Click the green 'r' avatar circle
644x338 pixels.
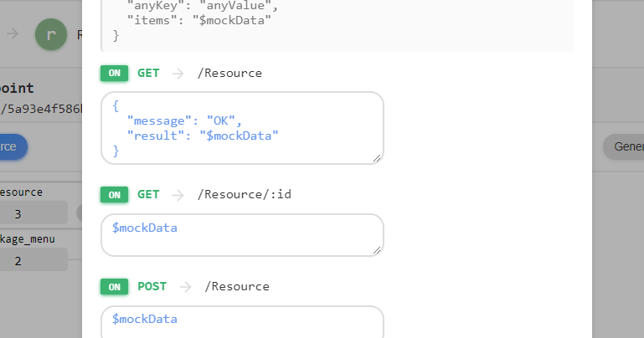click(51, 34)
